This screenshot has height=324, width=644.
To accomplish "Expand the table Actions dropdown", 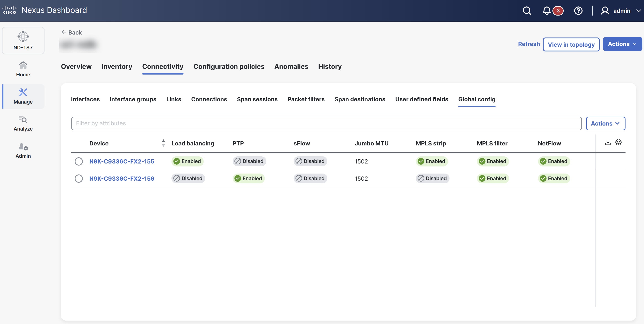I will (605, 123).
